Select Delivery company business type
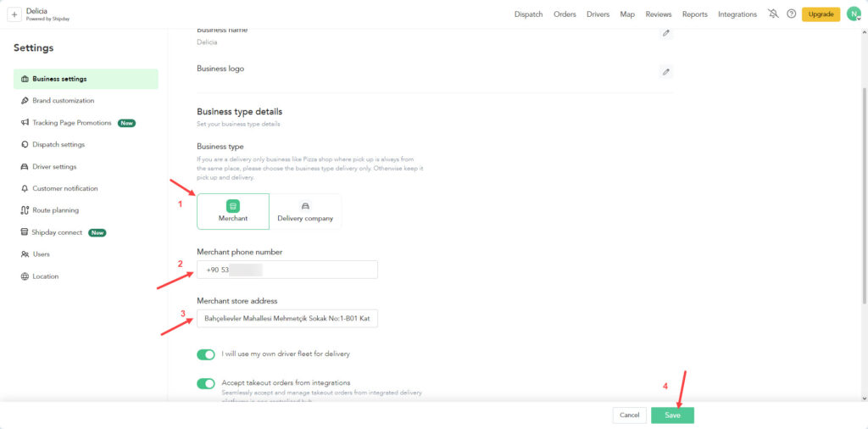Viewport: 868px width, 429px height. click(x=305, y=212)
